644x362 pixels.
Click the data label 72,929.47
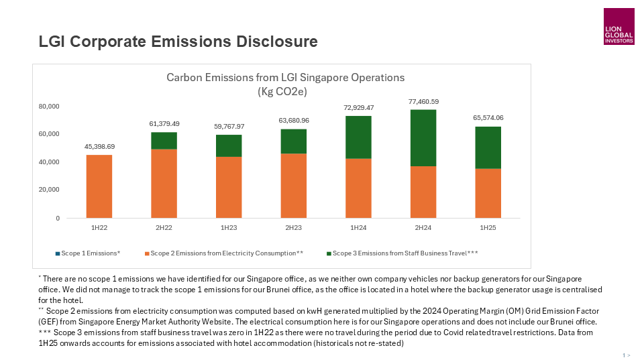point(358,107)
